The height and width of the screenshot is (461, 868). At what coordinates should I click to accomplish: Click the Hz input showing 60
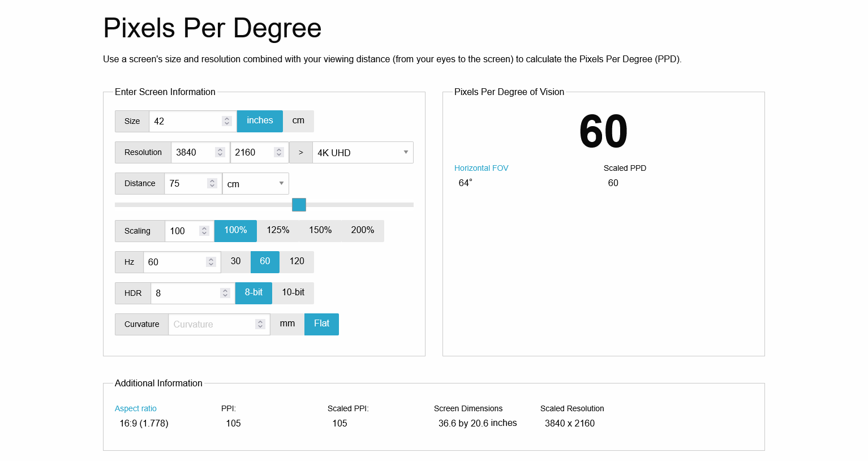point(182,262)
